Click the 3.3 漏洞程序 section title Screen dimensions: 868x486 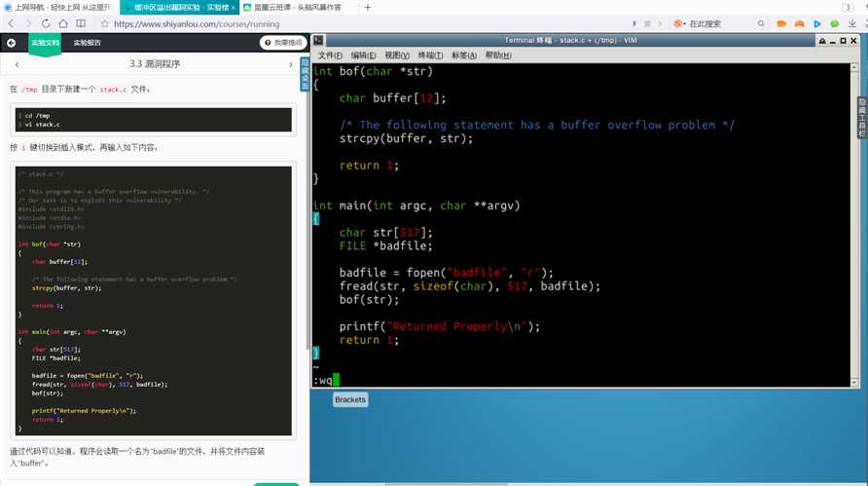tap(155, 63)
